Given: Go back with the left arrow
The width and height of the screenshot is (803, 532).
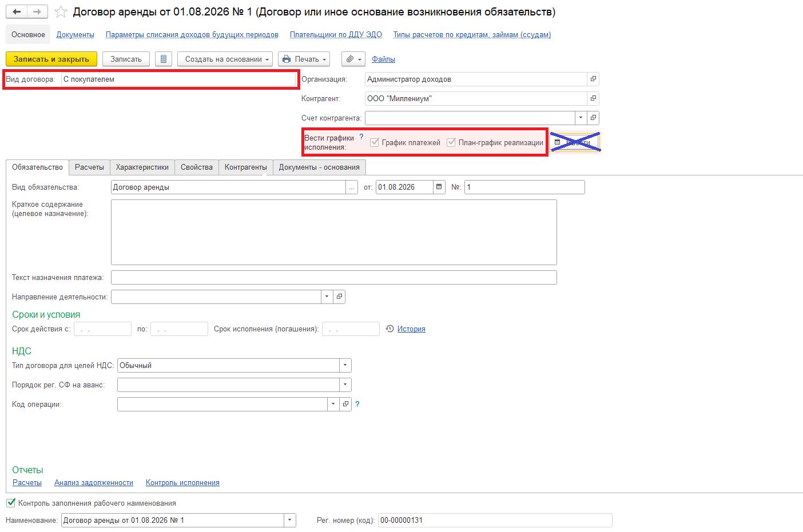Looking at the screenshot, I should (x=17, y=12).
